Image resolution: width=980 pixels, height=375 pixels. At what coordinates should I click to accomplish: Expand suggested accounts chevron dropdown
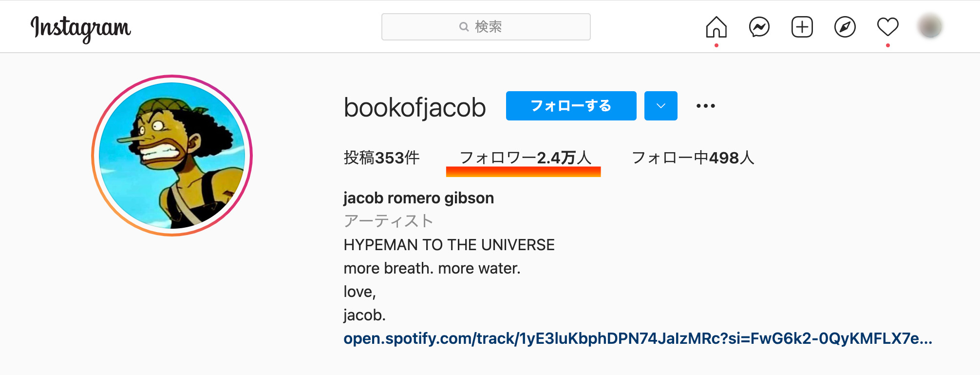pyautogui.click(x=660, y=106)
